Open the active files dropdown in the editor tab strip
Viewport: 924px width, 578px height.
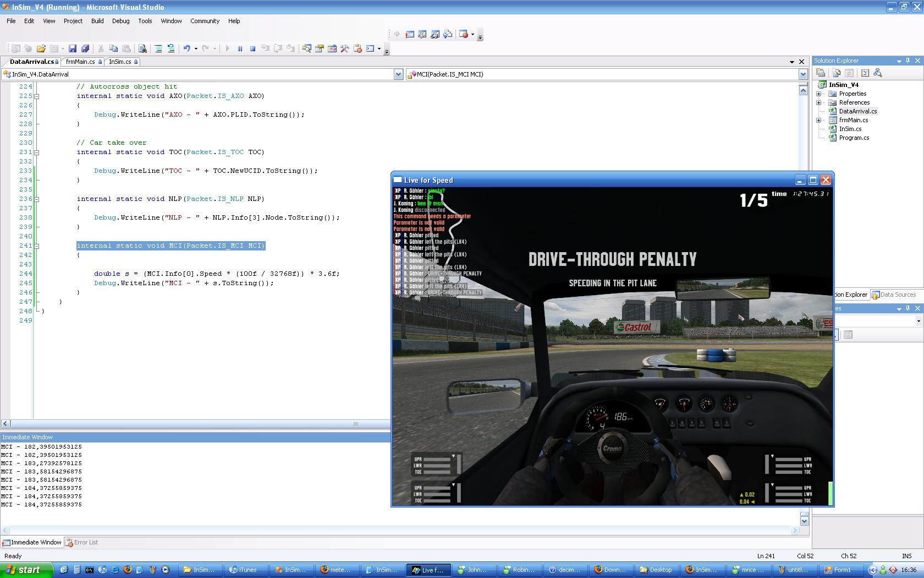pyautogui.click(x=792, y=62)
